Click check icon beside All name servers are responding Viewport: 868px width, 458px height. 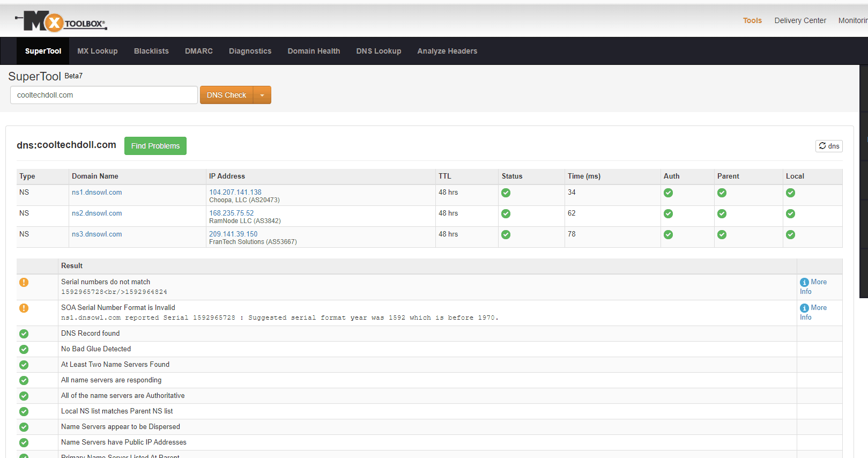point(24,380)
